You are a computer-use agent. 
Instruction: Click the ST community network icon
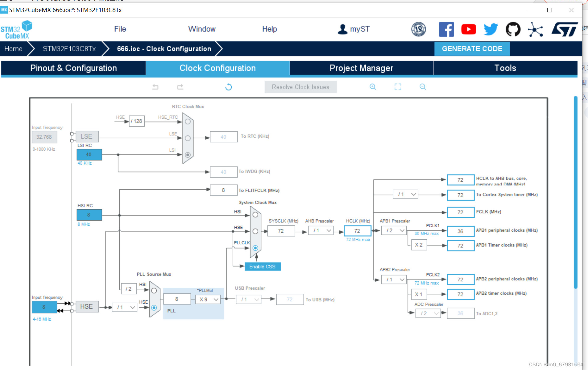pyautogui.click(x=535, y=30)
